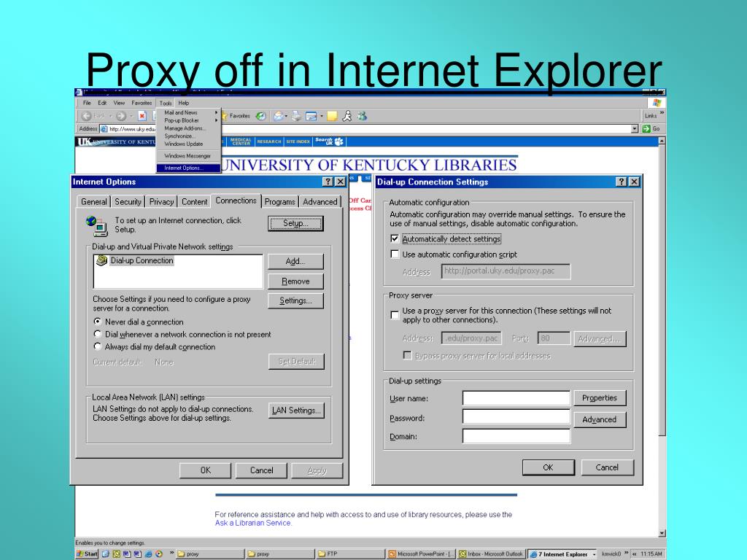This screenshot has width=747, height=560.
Task: Open the File menu
Action: point(87,103)
